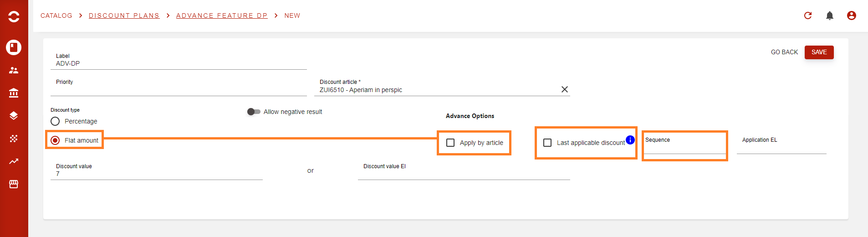Open the trending chart icon in sidebar
The width and height of the screenshot is (868, 237).
tap(14, 161)
